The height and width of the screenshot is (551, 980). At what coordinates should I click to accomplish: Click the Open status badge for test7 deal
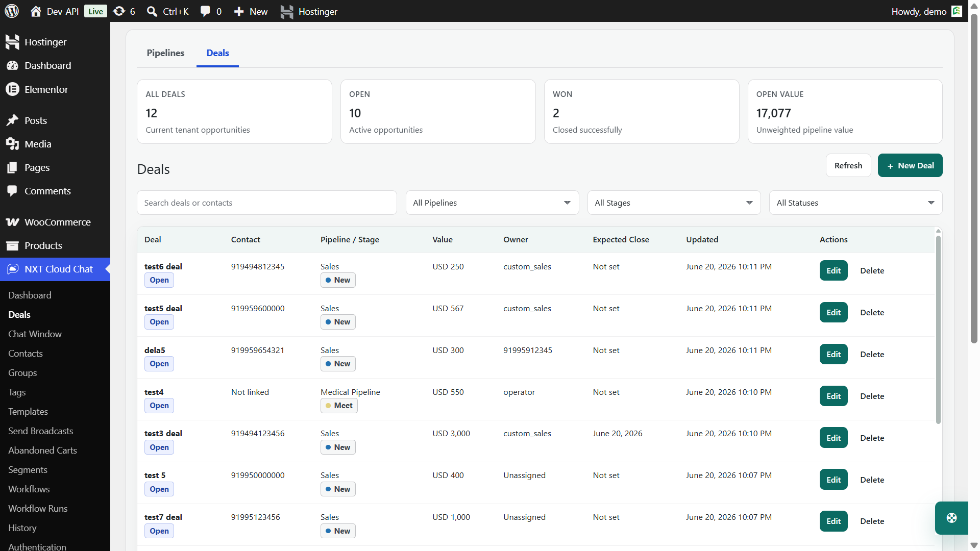[x=159, y=531]
